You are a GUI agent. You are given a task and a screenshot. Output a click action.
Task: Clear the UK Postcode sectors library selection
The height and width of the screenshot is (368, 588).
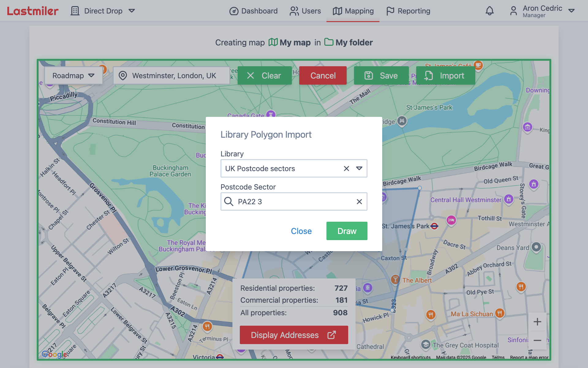pos(346,168)
